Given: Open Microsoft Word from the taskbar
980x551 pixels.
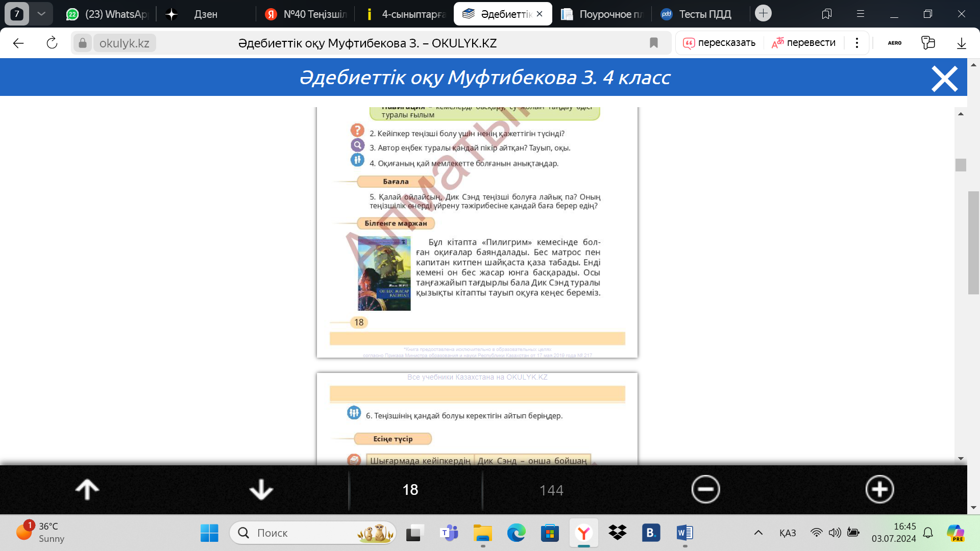Looking at the screenshot, I should (x=684, y=533).
